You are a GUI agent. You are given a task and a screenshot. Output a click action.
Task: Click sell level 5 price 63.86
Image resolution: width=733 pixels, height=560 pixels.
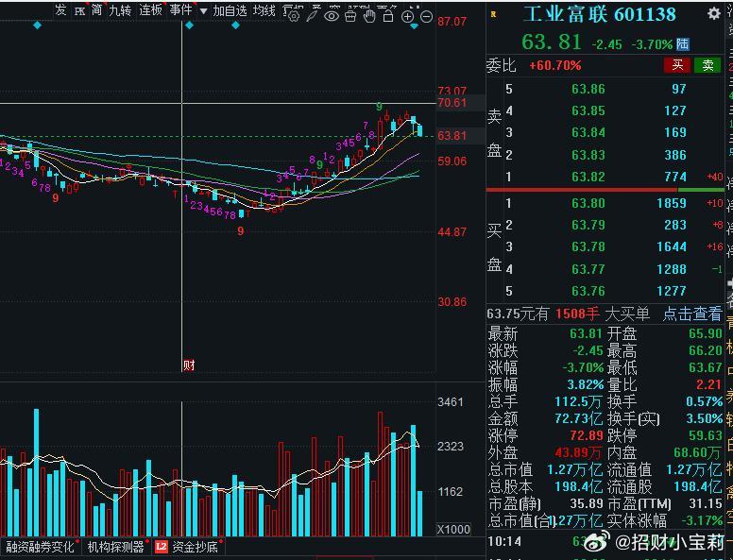588,89
